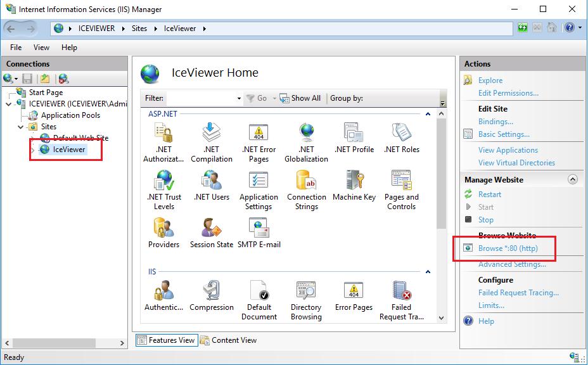Click the Show All button
The height and width of the screenshot is (365, 588).
pyautogui.click(x=300, y=98)
